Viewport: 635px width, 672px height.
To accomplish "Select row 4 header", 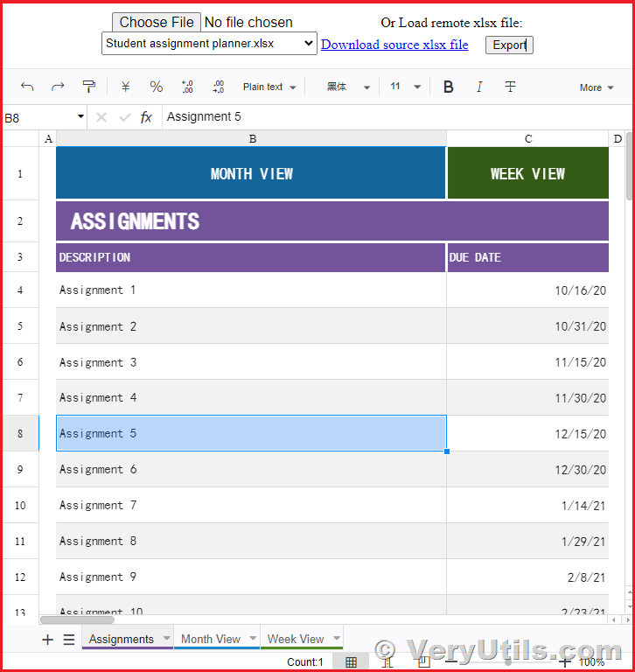I will 20,290.
